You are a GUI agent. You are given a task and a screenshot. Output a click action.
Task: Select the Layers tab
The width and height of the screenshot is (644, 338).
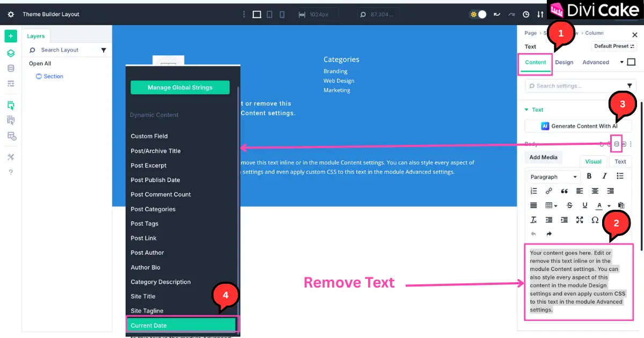36,36
